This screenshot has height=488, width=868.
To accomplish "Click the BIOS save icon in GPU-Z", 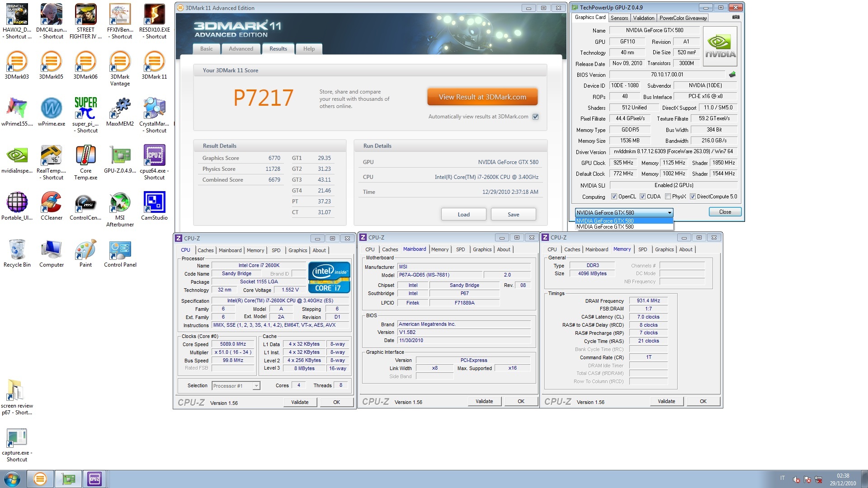I will [x=732, y=75].
